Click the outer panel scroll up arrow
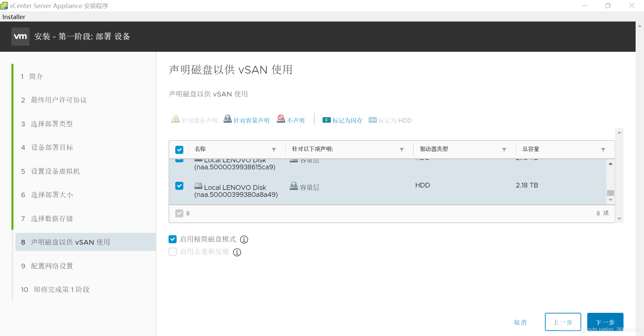Image resolution: width=644 pixels, height=336 pixels. (x=619, y=132)
